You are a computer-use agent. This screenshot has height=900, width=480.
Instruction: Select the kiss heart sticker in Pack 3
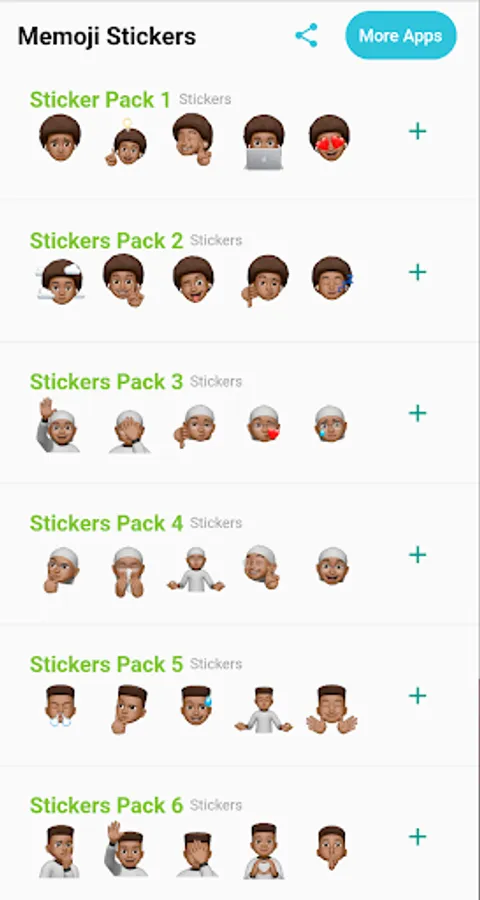(264, 424)
